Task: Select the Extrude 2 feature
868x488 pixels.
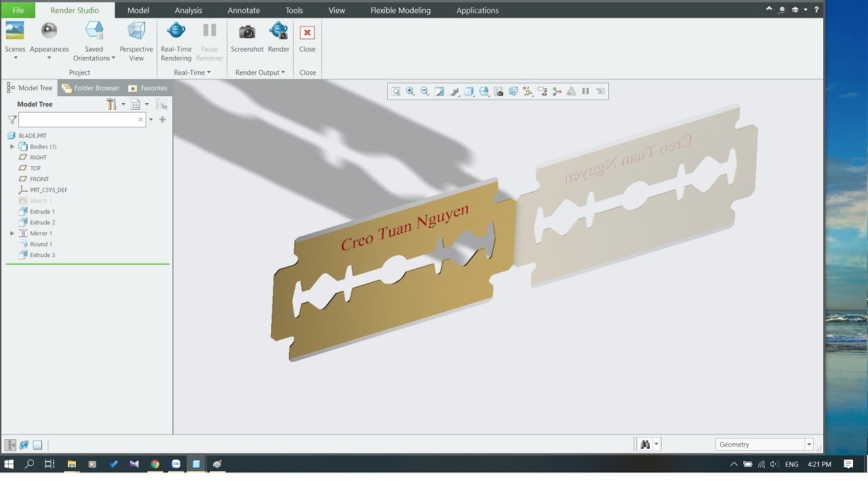Action: pyautogui.click(x=37, y=222)
